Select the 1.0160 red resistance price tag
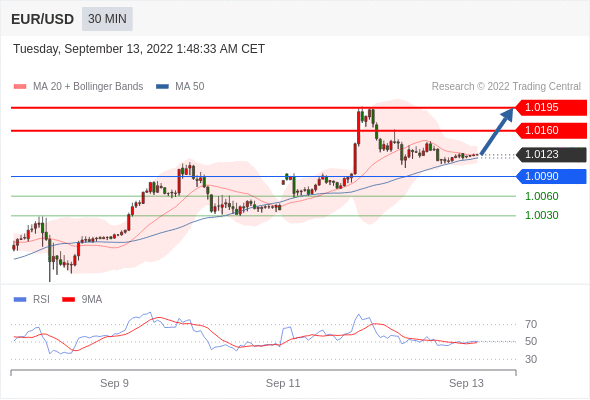The image size is (590, 400). click(x=551, y=131)
